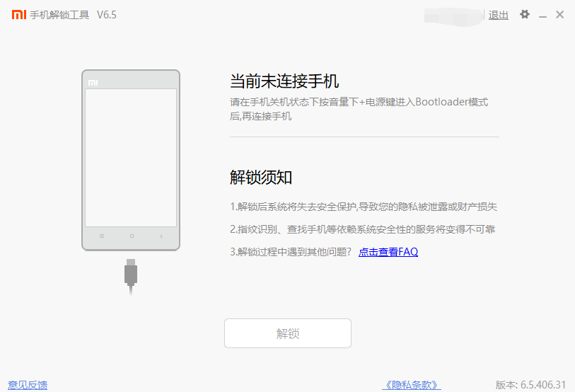Click the 解锁须知 heading
The image size is (575, 392).
(261, 178)
